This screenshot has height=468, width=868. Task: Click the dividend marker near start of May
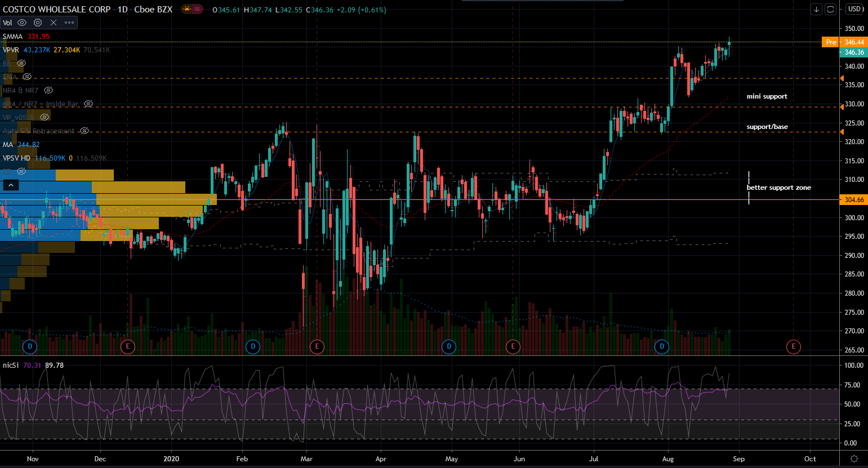pos(449,346)
